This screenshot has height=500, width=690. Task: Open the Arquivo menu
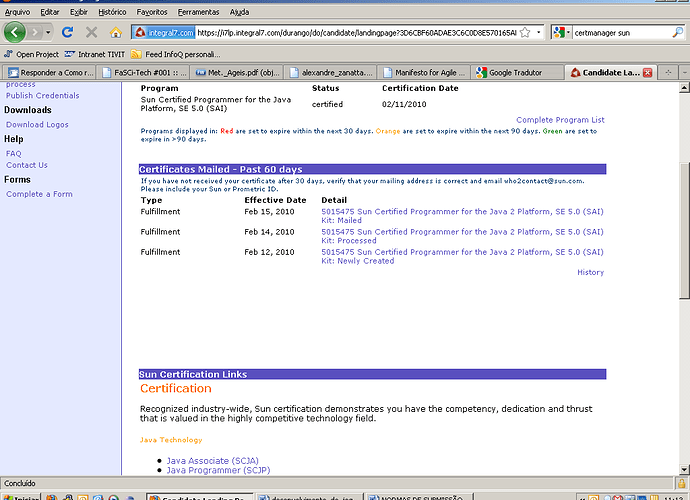(x=17, y=12)
